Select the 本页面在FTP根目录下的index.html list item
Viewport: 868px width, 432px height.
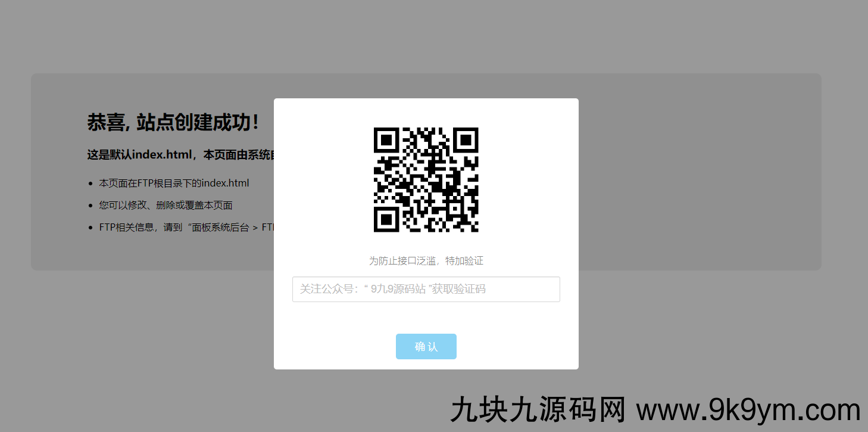click(x=174, y=183)
